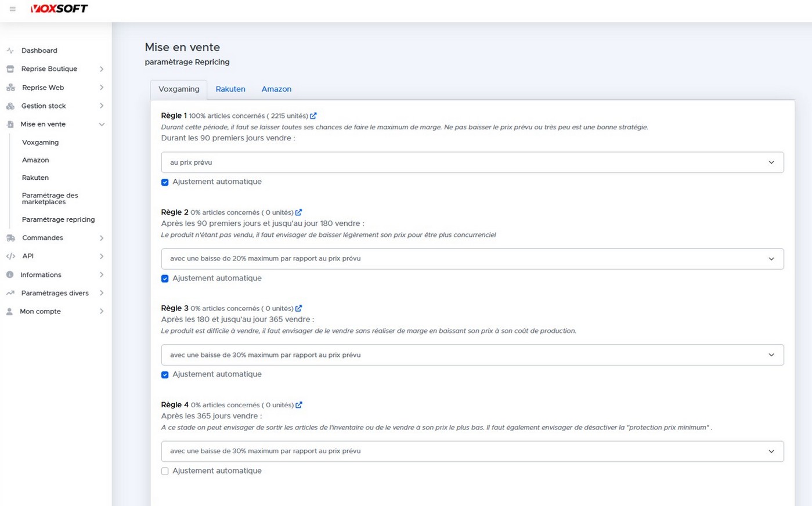
Task: Click the Commandes truck icon
Action: (10, 238)
